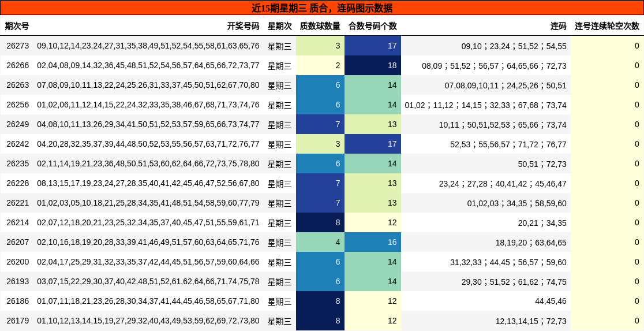Click composite count cell 18 in row 26266
The image size is (644, 331).
pyautogui.click(x=373, y=65)
